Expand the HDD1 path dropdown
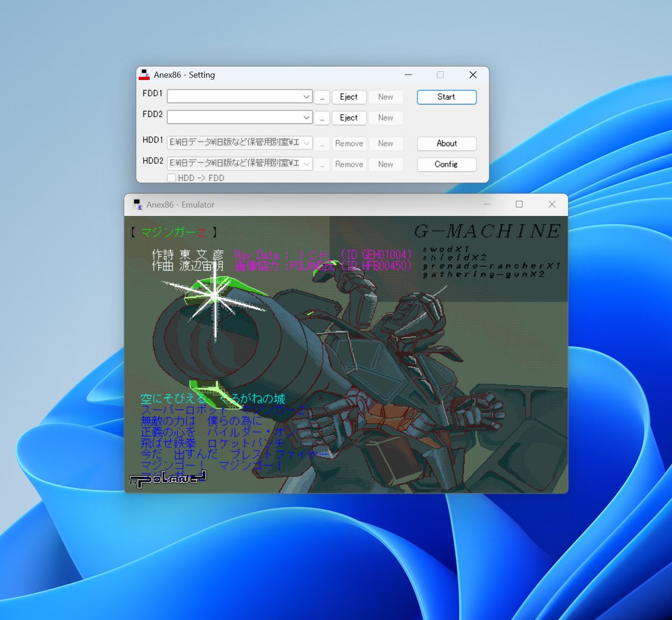This screenshot has height=620, width=672. 306,143
